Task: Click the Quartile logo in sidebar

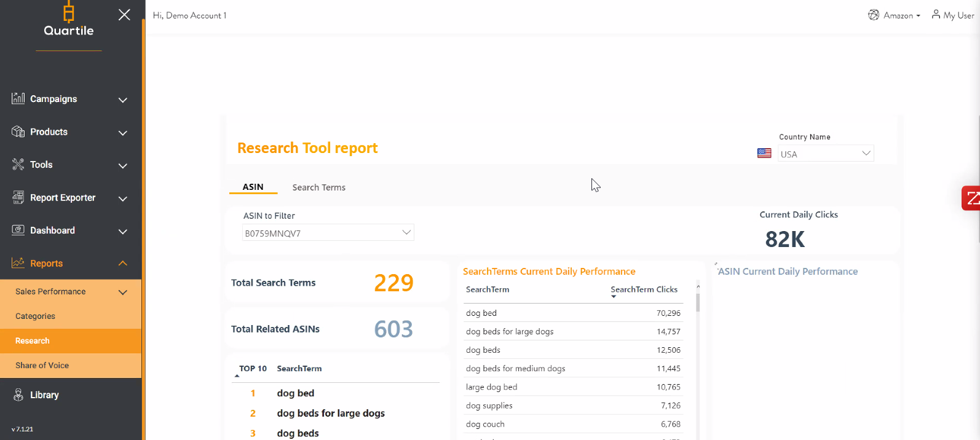Action: click(x=69, y=21)
